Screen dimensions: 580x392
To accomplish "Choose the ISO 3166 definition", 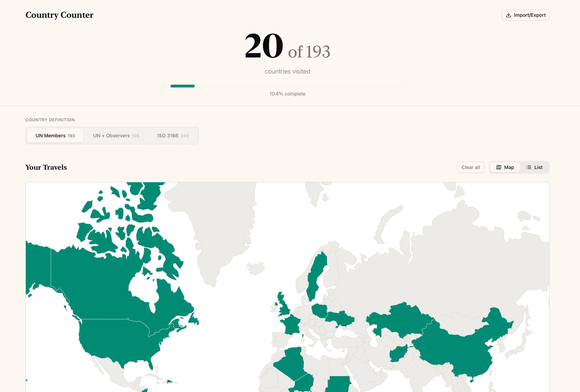I will [x=173, y=136].
